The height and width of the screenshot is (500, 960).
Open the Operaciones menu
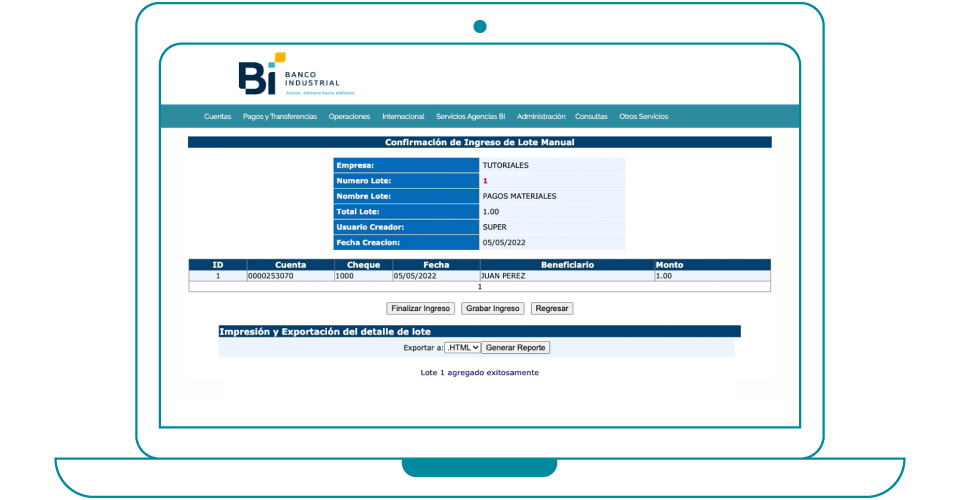click(349, 117)
